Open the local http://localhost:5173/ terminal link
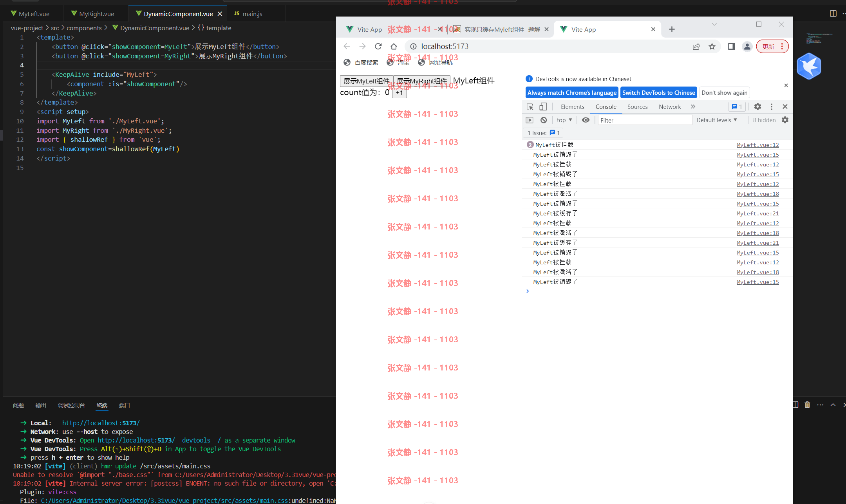The image size is (846, 504). pos(101,423)
